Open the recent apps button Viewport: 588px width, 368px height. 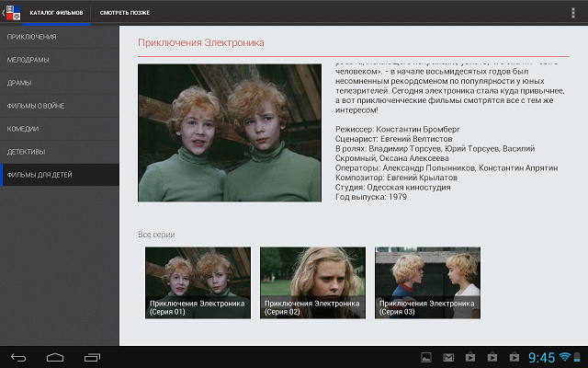point(92,358)
